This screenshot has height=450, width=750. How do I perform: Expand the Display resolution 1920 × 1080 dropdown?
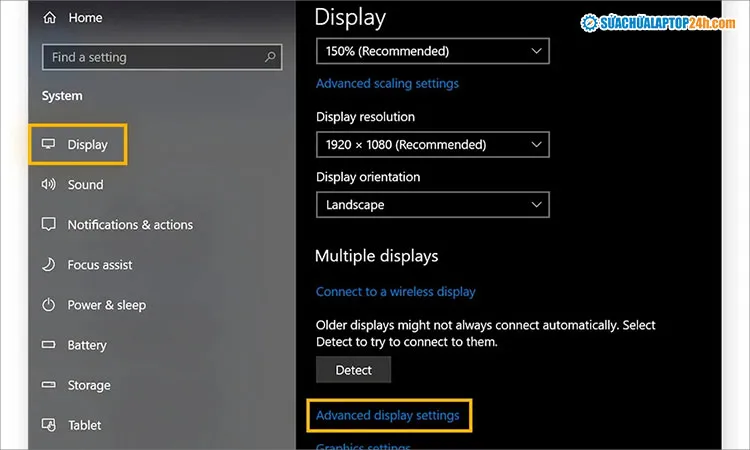point(432,145)
